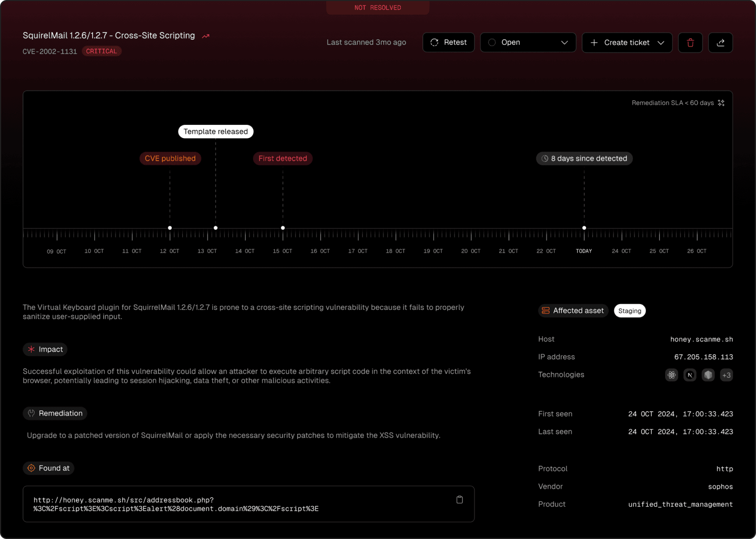The image size is (756, 539).
Task: Click the Retest button
Action: coord(448,42)
